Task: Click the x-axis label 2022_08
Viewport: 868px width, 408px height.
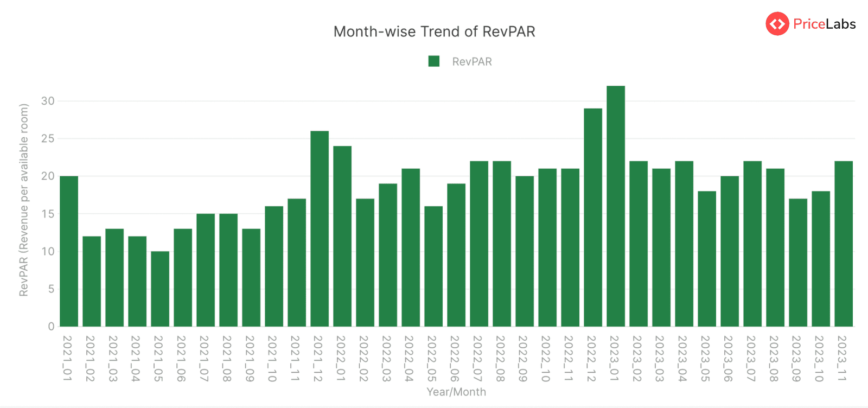Action: (x=500, y=358)
